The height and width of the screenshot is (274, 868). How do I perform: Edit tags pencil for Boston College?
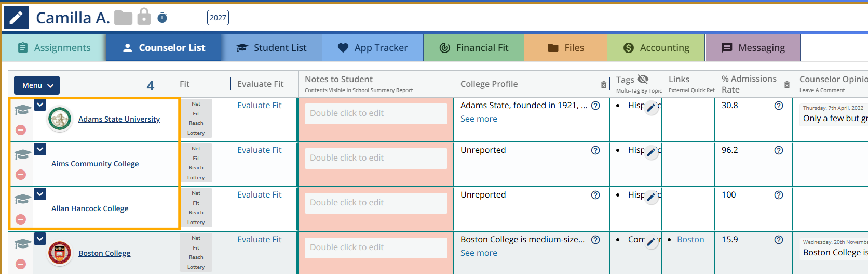(652, 242)
